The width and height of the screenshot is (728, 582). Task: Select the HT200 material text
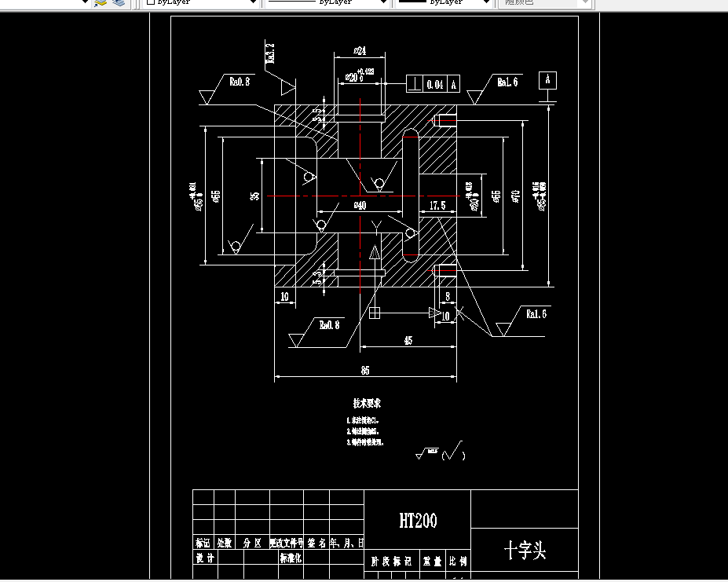point(418,520)
